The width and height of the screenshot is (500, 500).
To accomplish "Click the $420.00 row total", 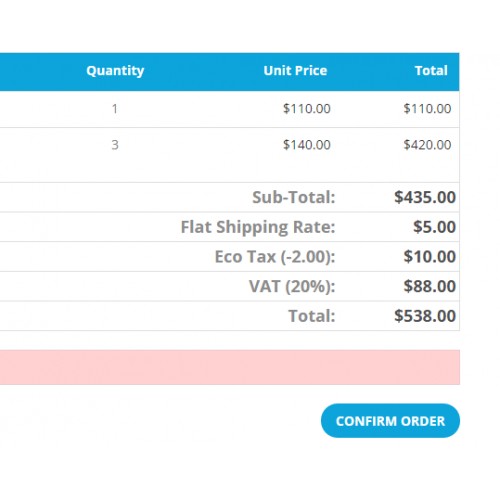I will (x=427, y=145).
